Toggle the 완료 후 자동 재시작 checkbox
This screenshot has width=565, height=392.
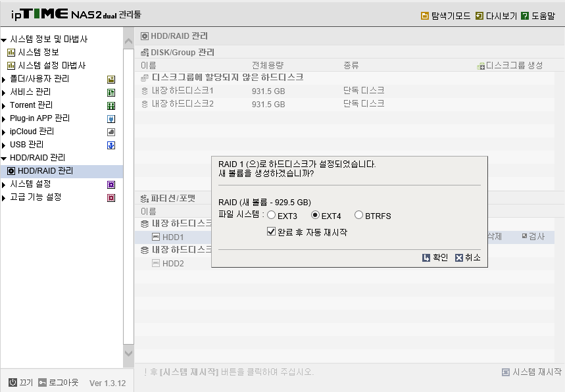point(272,232)
